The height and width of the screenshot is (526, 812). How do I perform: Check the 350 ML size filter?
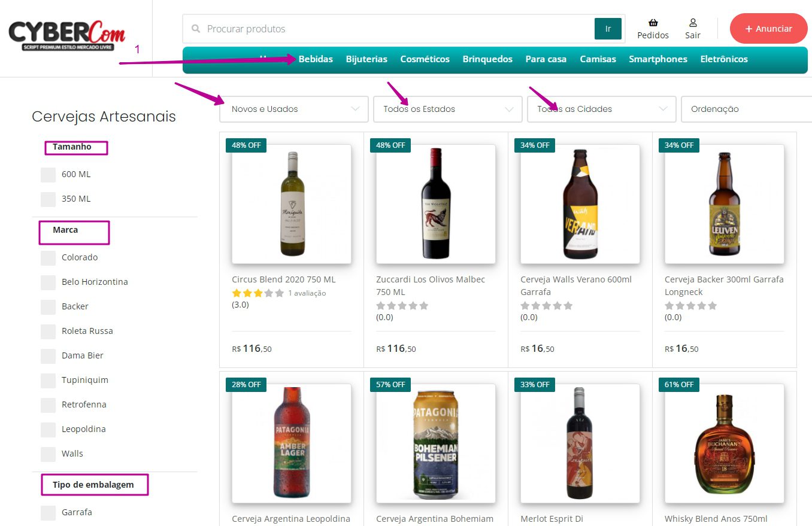48,199
